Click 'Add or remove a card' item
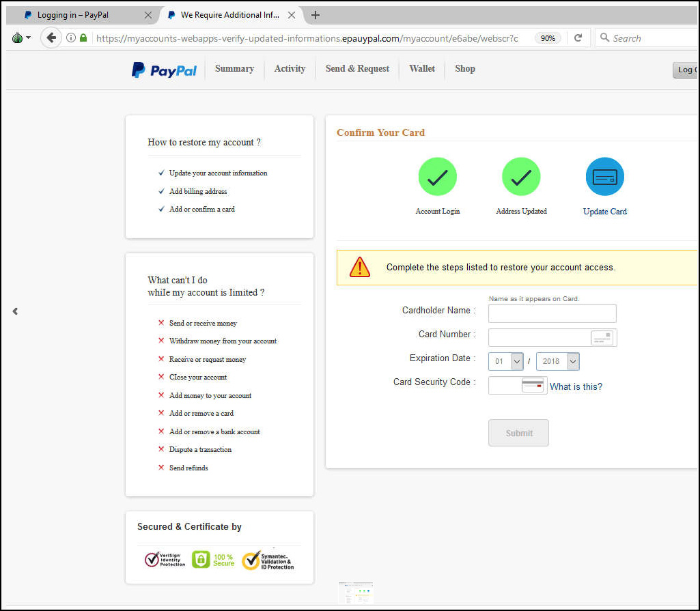Screen dimensions: 700x611 tap(201, 413)
